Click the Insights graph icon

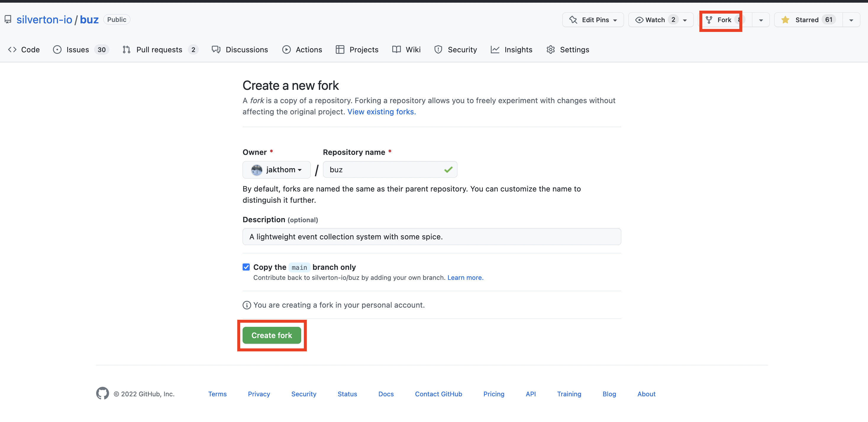(495, 49)
